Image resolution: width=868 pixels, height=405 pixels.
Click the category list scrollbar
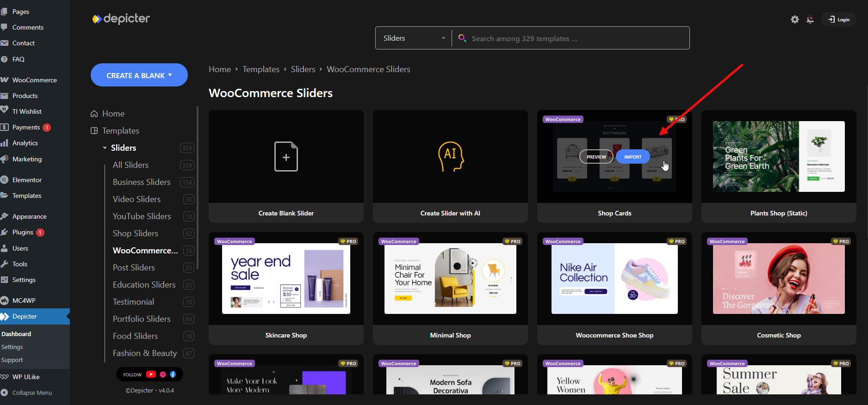(x=198, y=188)
